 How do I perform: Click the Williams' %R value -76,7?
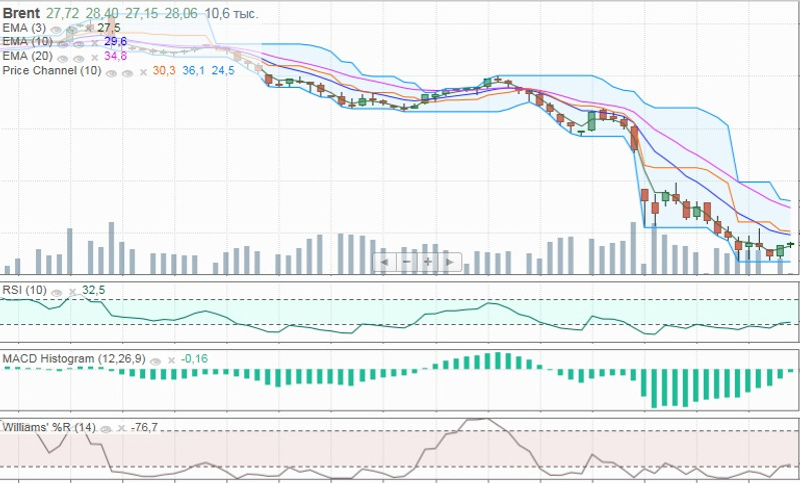point(144,427)
